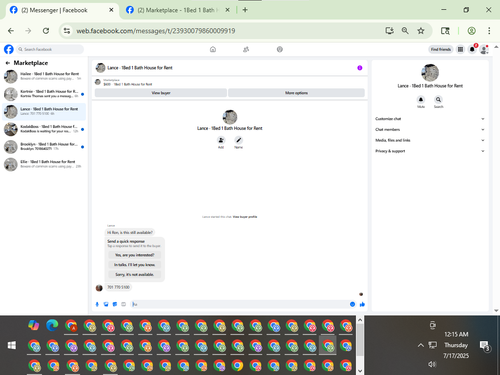500x375 pixels.
Task: Switch to the Messenger | Facebook tab
Action: 62,10
